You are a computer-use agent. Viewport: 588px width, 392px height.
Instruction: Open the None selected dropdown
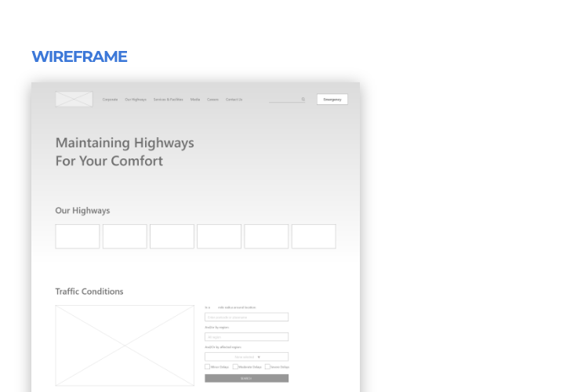(x=246, y=357)
